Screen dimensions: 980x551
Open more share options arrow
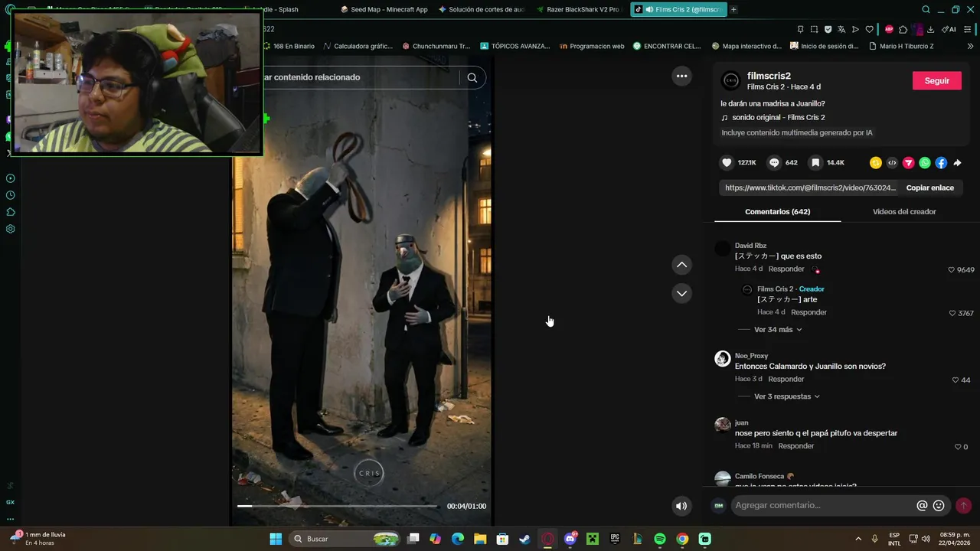pyautogui.click(x=957, y=162)
